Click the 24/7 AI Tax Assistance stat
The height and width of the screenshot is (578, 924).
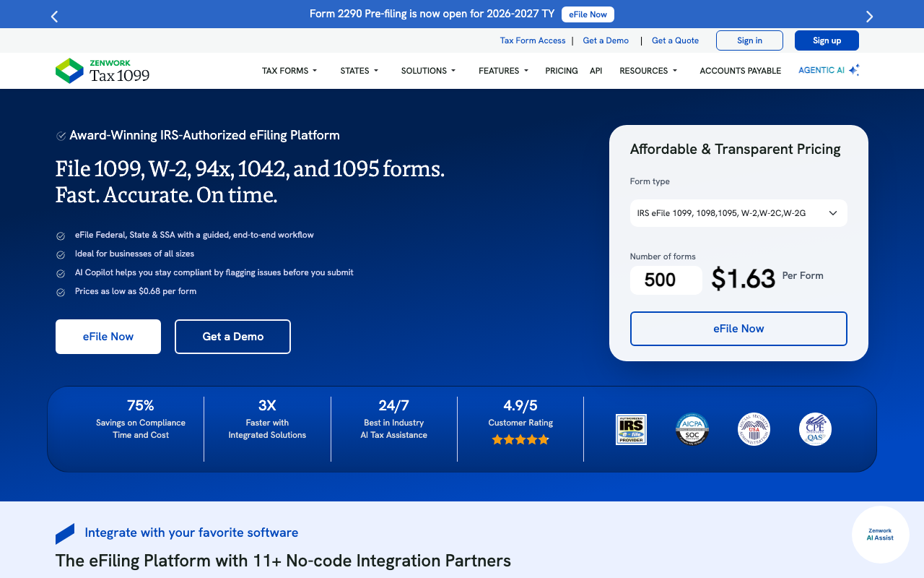click(x=393, y=420)
